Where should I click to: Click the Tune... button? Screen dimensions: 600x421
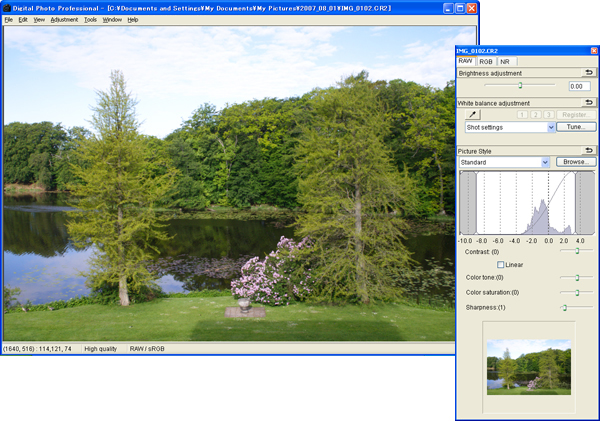coord(575,128)
